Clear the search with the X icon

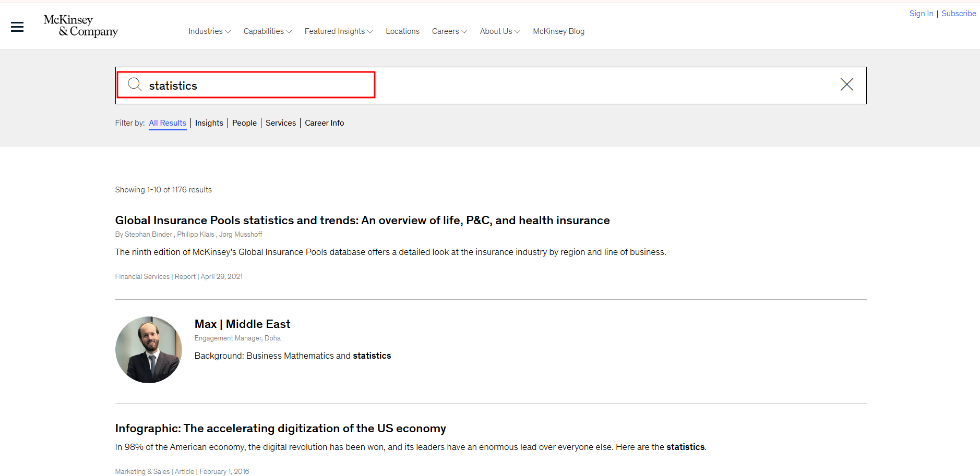846,84
